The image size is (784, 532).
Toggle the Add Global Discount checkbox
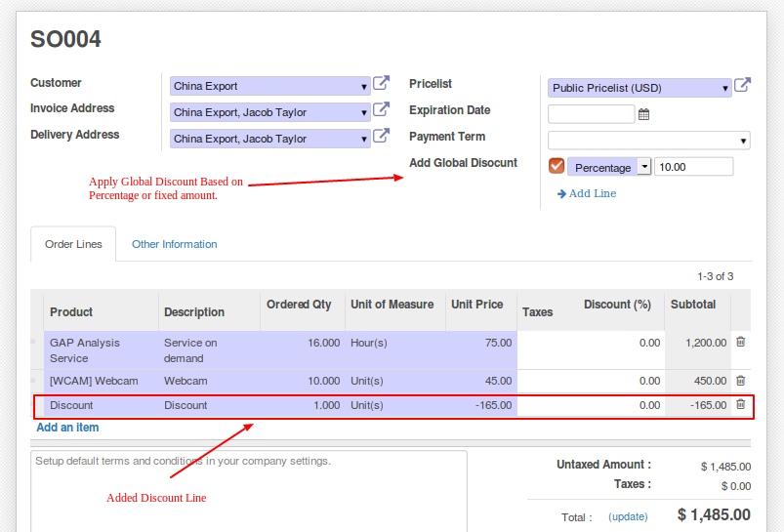[557, 166]
